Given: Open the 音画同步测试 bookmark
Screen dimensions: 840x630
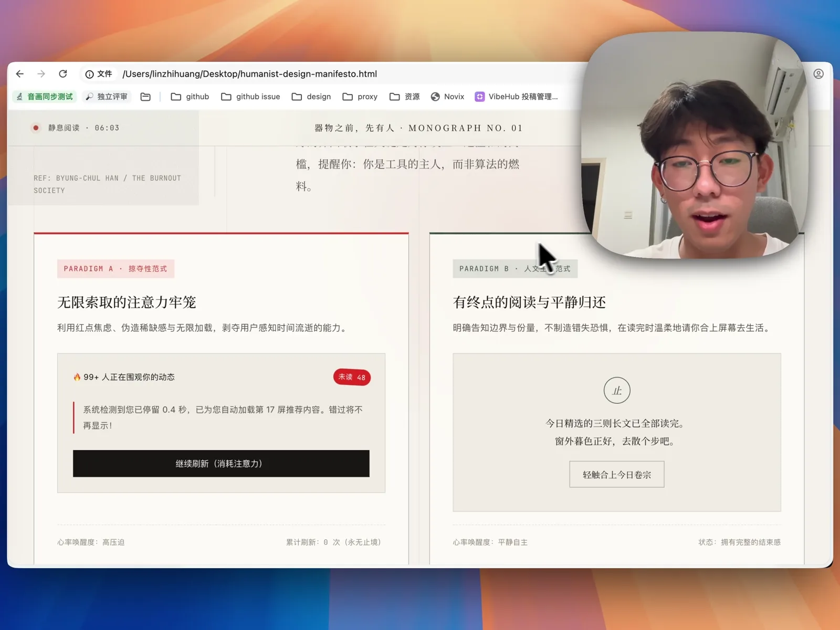Looking at the screenshot, I should (x=45, y=97).
